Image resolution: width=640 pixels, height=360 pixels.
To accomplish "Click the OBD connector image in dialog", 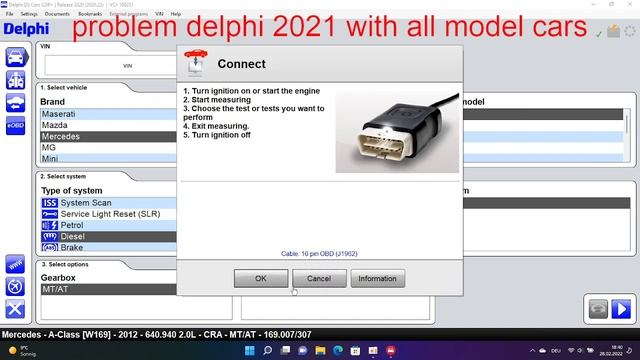I will pos(397,132).
